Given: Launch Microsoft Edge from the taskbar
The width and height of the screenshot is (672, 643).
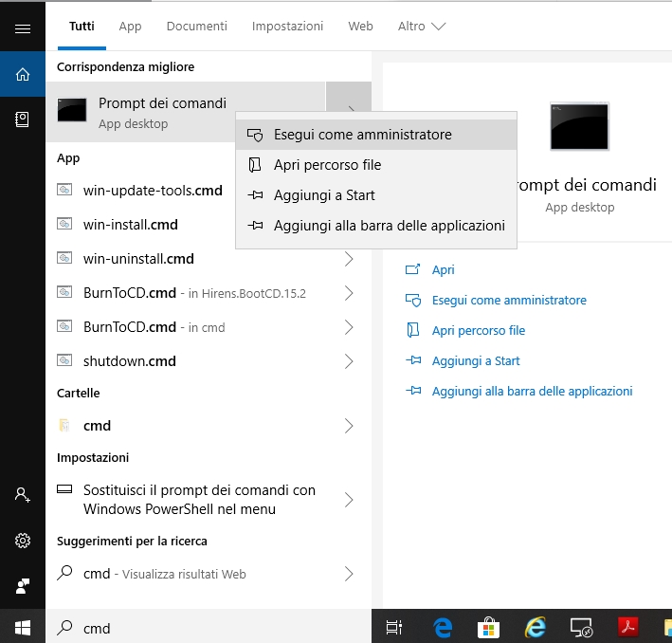Looking at the screenshot, I should (x=443, y=628).
